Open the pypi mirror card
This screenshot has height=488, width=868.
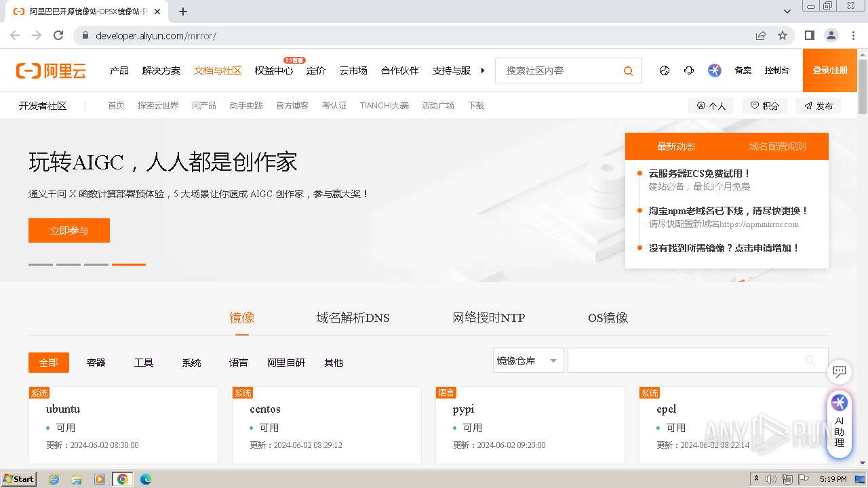click(530, 425)
